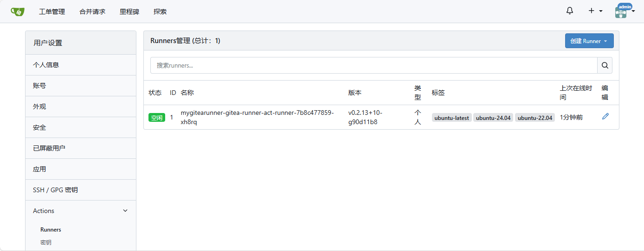Expand the Create Runner dropdown
644x251 pixels.
[589, 41]
